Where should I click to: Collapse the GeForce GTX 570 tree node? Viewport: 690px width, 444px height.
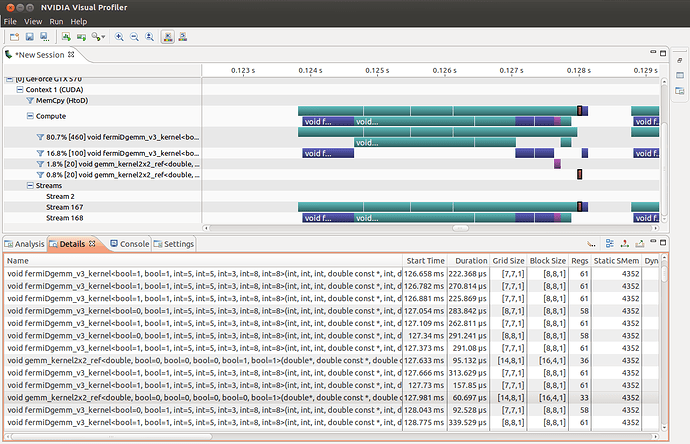(9, 79)
